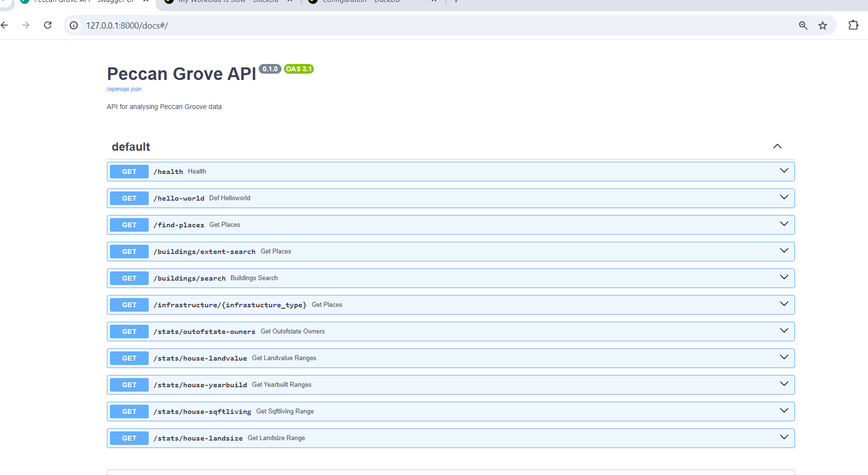This screenshot has height=475, width=868.
Task: Click 'API for analysing Peccan Groove data' description
Action: 164,107
